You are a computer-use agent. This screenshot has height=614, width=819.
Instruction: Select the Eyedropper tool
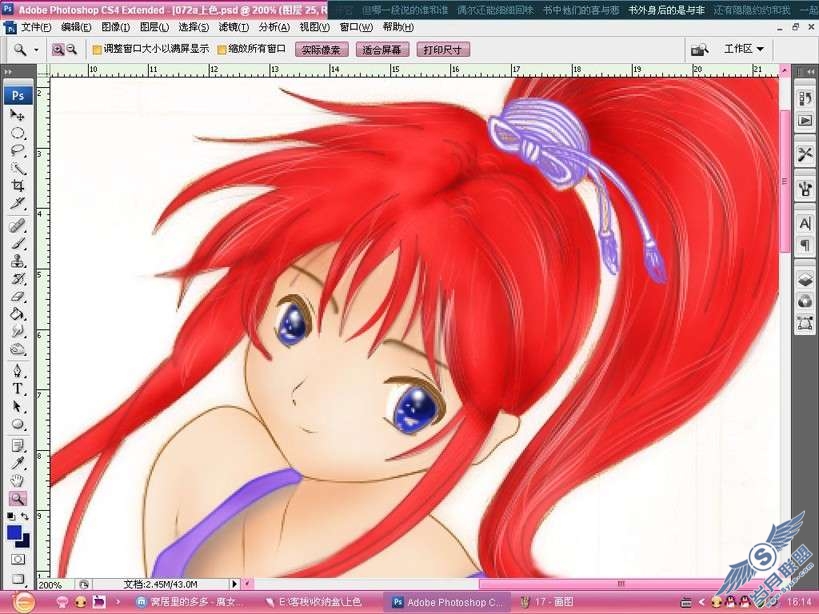17,463
